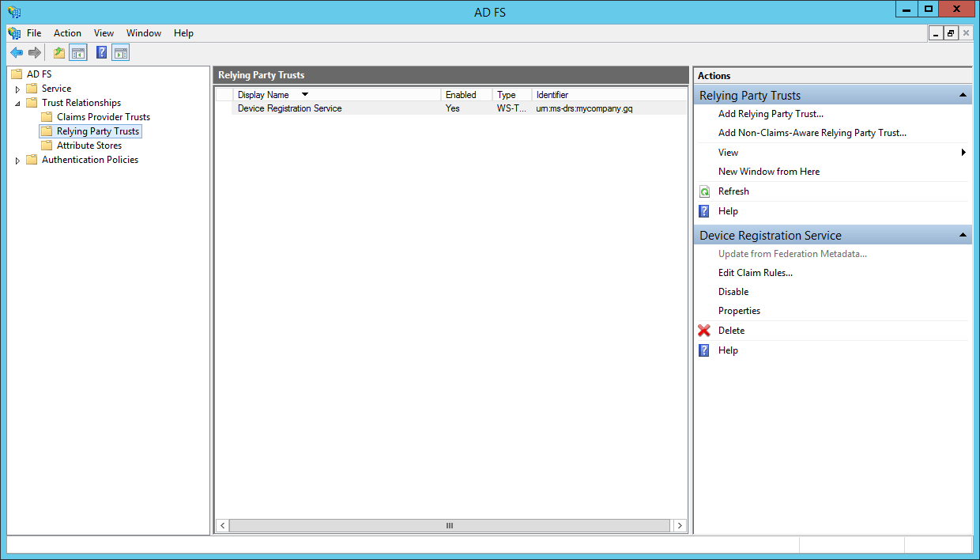This screenshot has height=560, width=980.
Task: Click the Forward navigation arrow icon
Action: pos(36,52)
